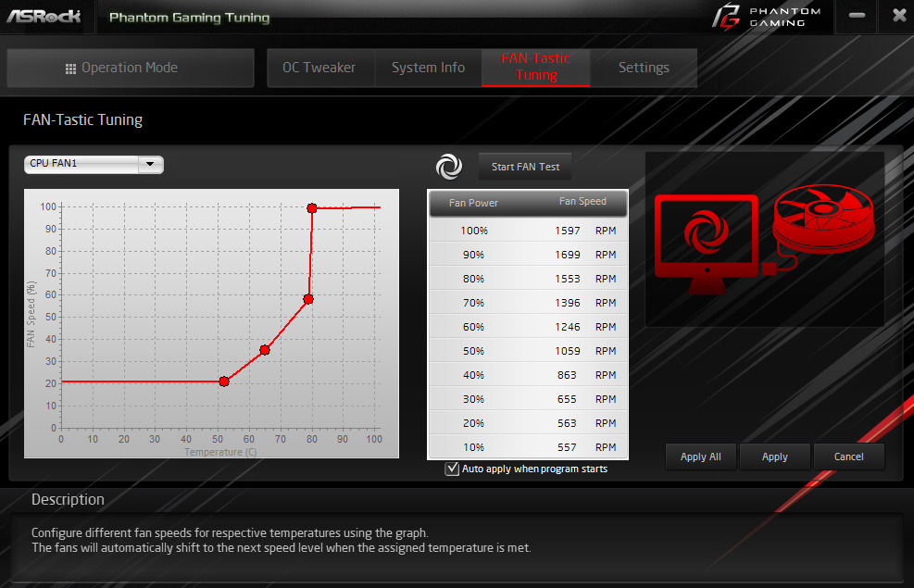
Task: Click the fan spinner icon beside Start FAN Test
Action: [449, 167]
